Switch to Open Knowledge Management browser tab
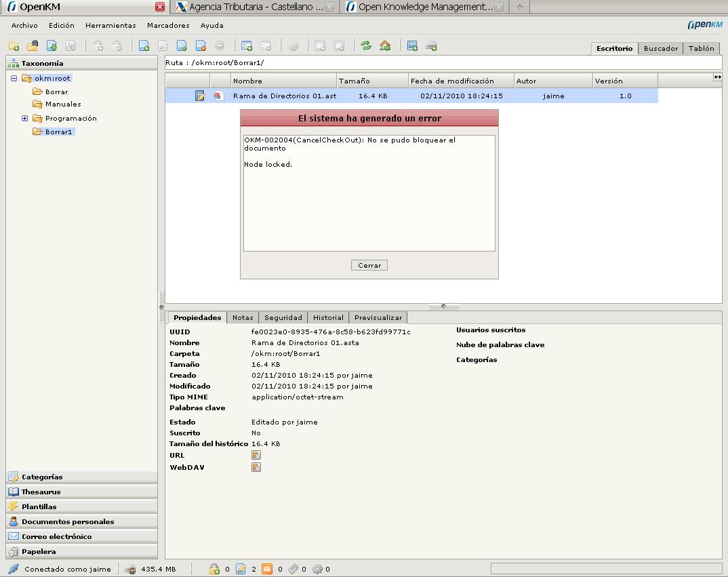 [425, 7]
